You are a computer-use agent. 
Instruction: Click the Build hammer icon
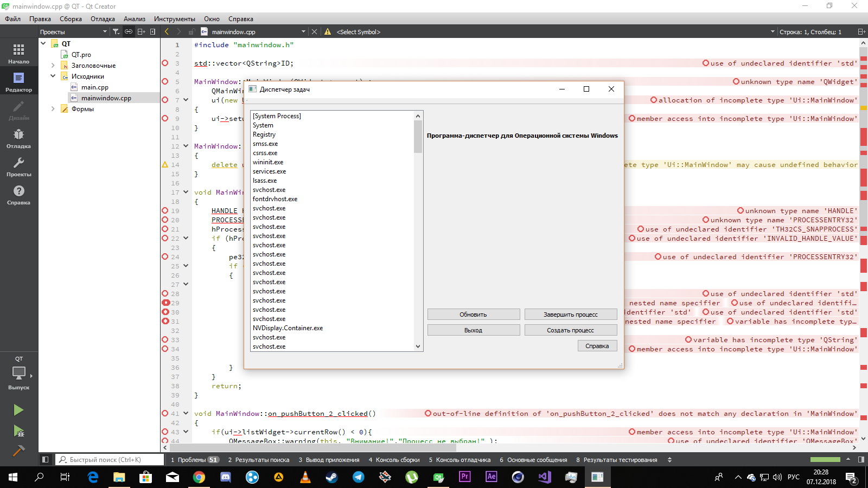pos(18,451)
